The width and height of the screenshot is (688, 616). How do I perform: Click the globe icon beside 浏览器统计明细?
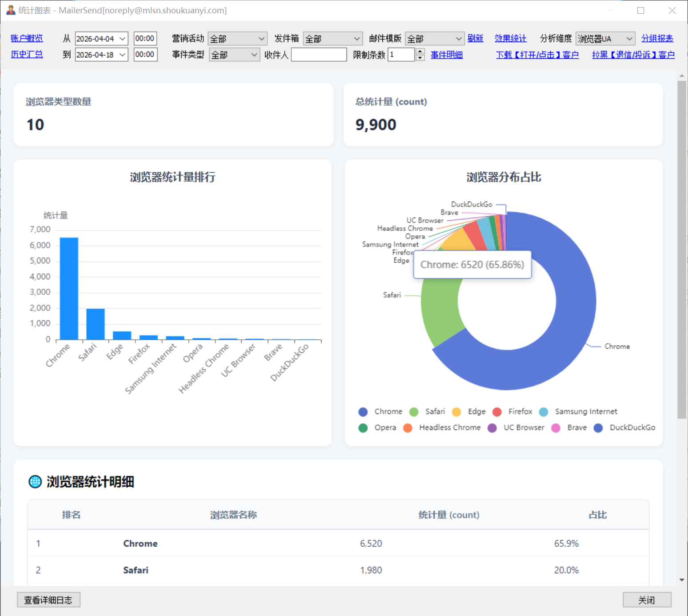coord(35,481)
